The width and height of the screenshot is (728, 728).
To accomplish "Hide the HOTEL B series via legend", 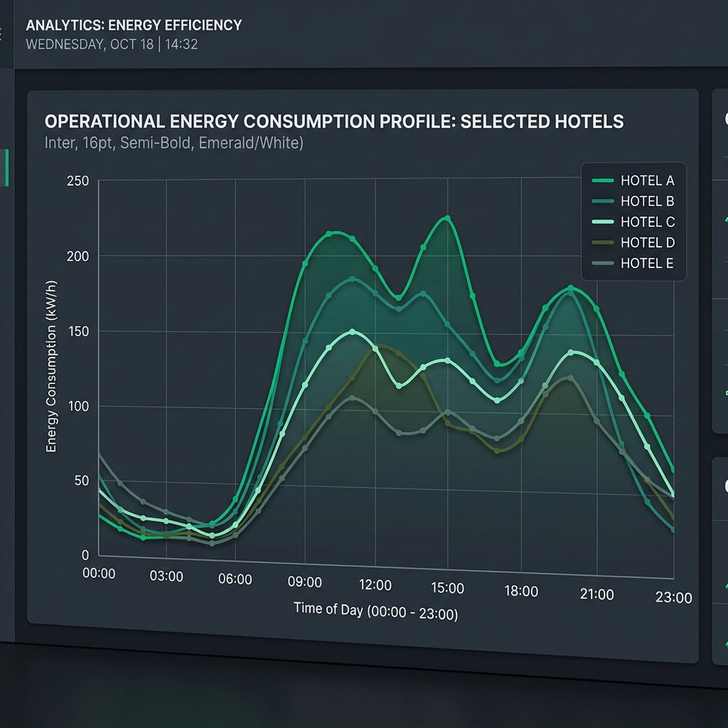I will click(647, 201).
